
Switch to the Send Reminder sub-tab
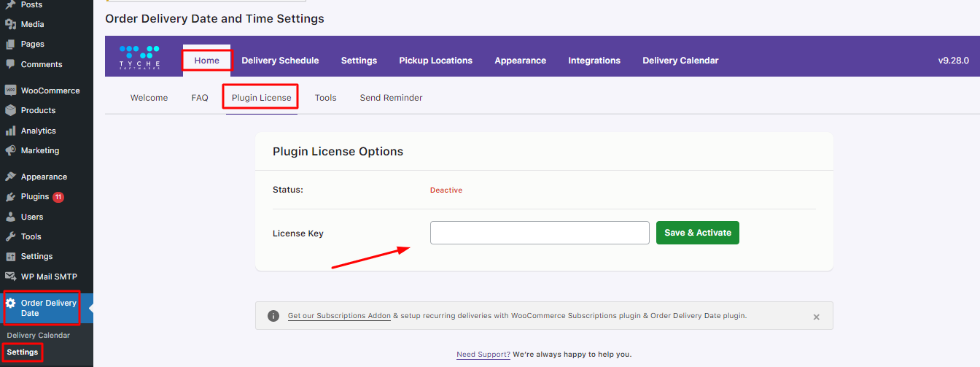(x=391, y=98)
